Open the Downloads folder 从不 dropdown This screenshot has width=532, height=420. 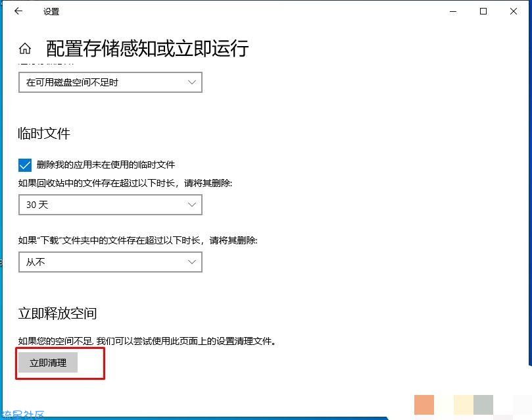pyautogui.click(x=110, y=262)
